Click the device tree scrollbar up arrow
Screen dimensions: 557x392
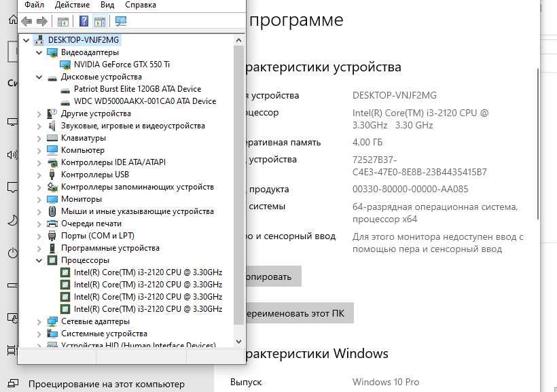[238, 40]
